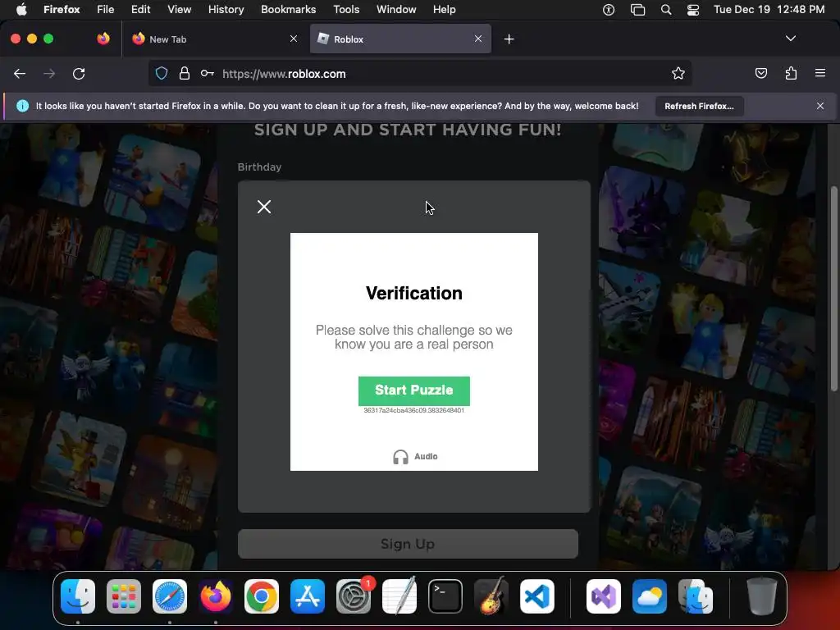Screen dimensions: 840x630
Task: Click the key permissions icon in address bar
Action: (x=208, y=74)
